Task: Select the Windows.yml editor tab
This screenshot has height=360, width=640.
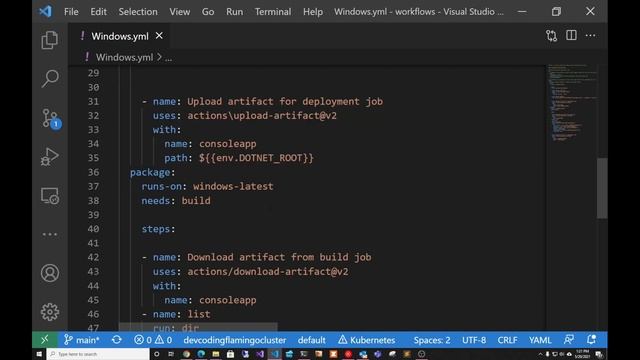Action: [x=118, y=36]
